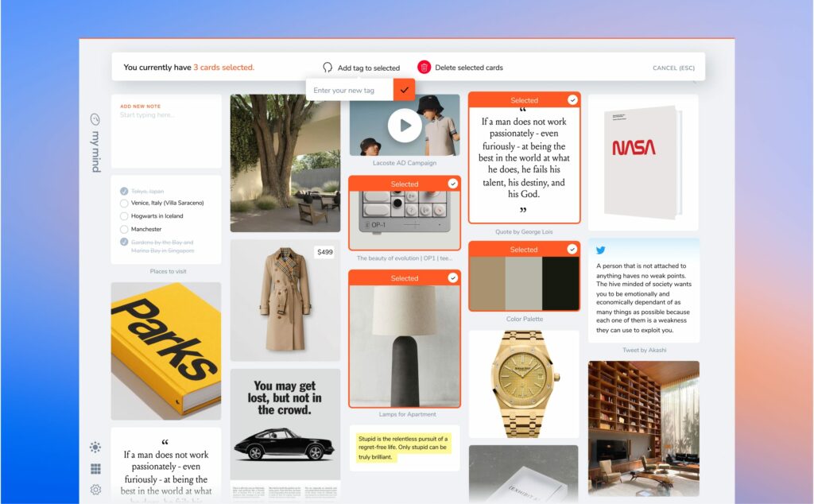Deselect the Lamps for Apartment card checkmark

[452, 278]
